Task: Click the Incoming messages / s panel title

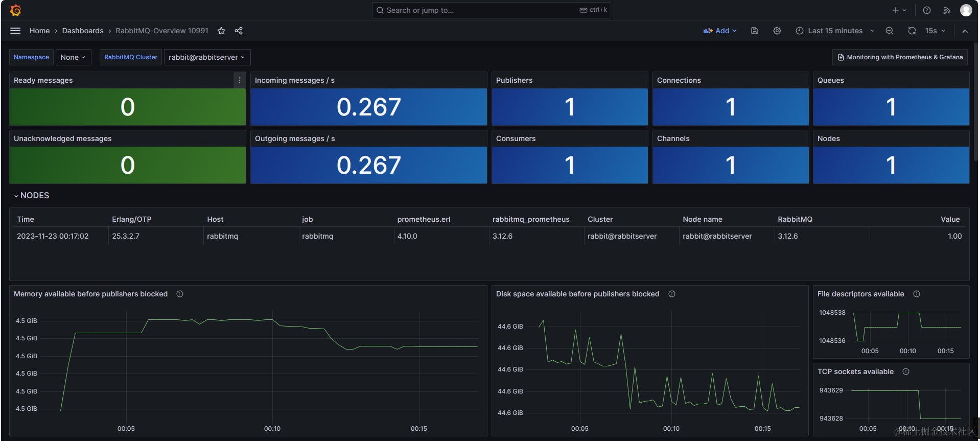Action: [x=295, y=80]
